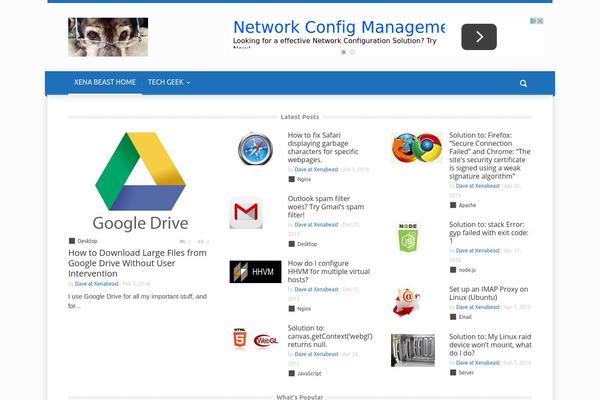This screenshot has width=600, height=400.
Task: Click the Latest Posts section heading
Action: coord(300,117)
